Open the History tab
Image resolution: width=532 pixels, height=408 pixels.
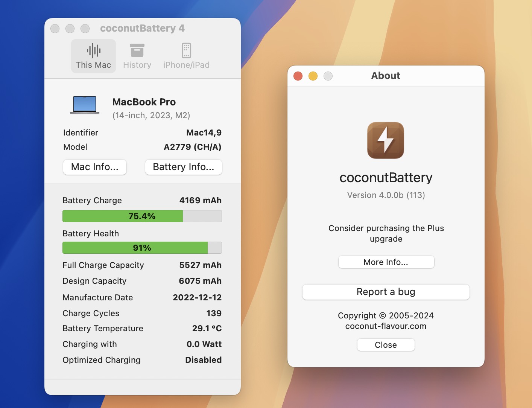(137, 56)
